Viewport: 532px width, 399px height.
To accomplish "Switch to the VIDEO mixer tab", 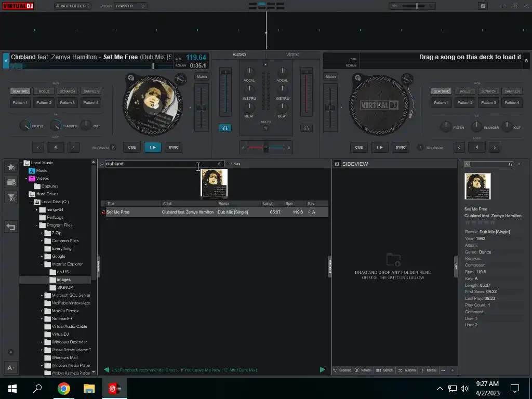I will [292, 55].
